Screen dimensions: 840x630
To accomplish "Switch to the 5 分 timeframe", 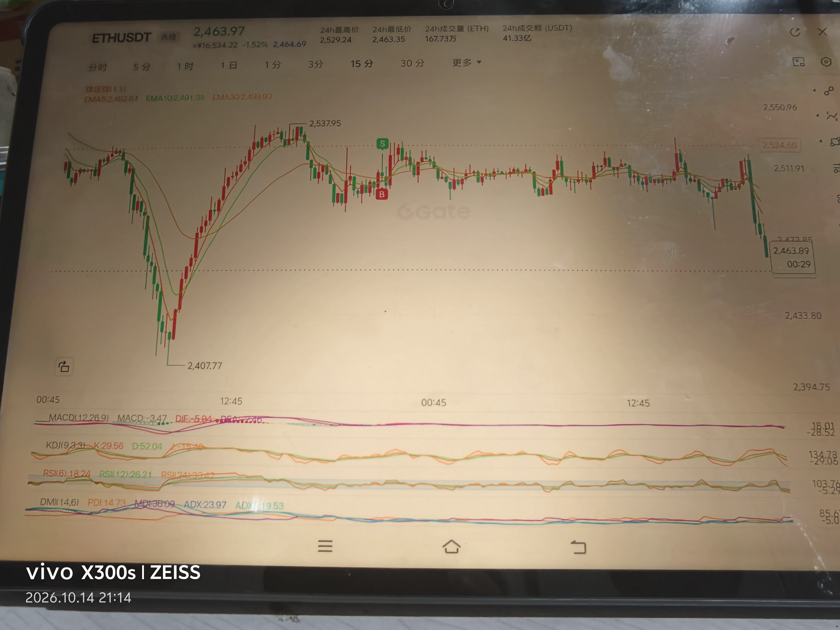I will (142, 67).
